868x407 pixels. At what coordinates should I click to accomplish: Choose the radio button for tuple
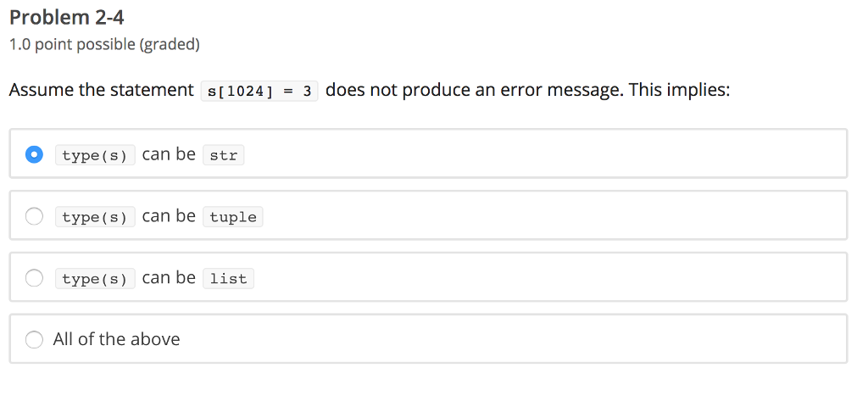pos(34,216)
